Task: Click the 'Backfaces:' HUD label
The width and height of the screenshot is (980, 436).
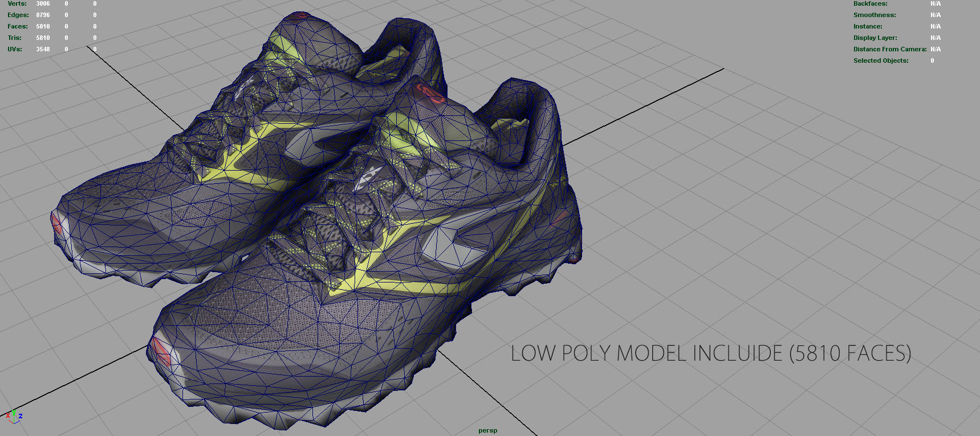Action: coord(870,3)
